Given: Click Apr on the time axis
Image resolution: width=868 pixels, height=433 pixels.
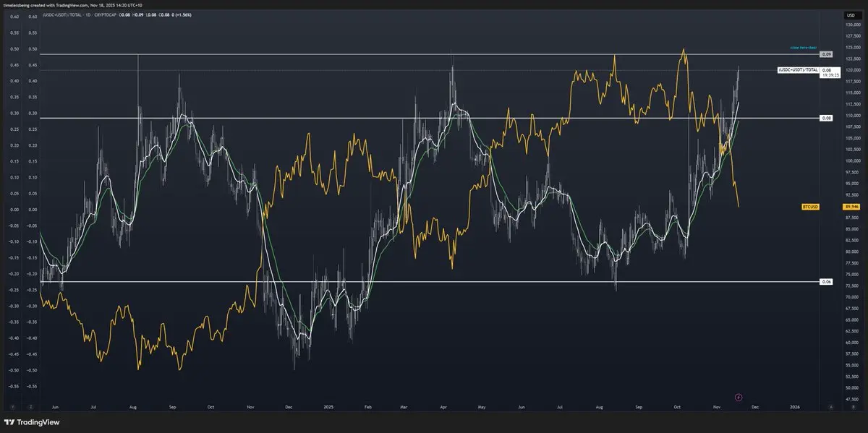Looking at the screenshot, I should click(442, 408).
